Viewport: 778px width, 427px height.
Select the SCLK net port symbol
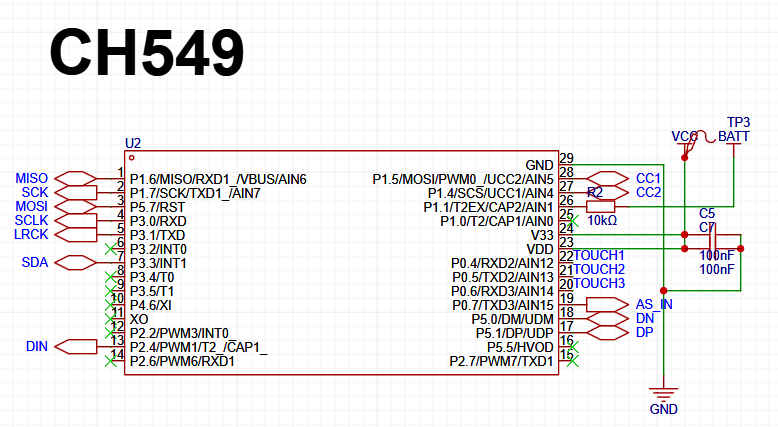75,220
